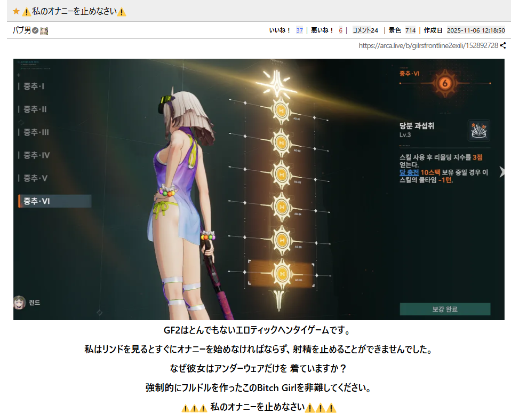Click the 당 충전 underlined keyword link
The height and width of the screenshot is (420, 511).
click(x=409, y=172)
